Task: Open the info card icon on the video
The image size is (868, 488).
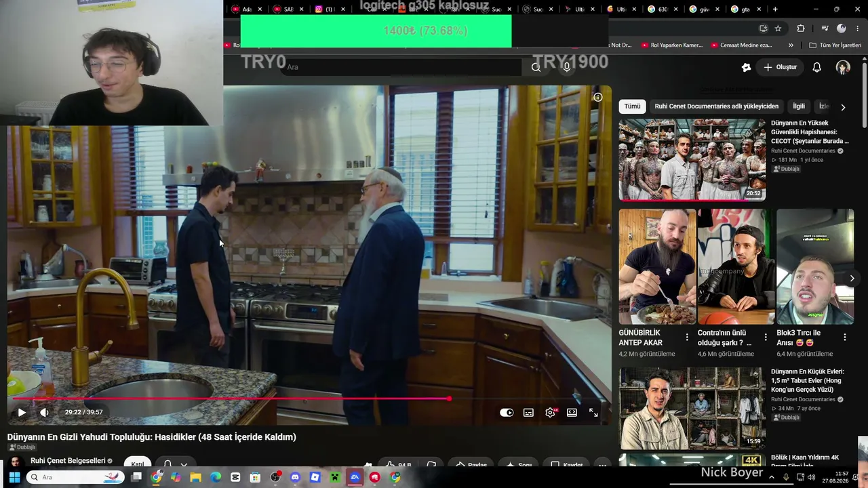Action: [598, 97]
